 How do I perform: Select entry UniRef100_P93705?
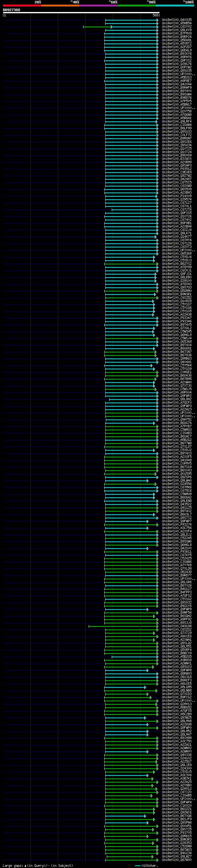click(x=177, y=833)
